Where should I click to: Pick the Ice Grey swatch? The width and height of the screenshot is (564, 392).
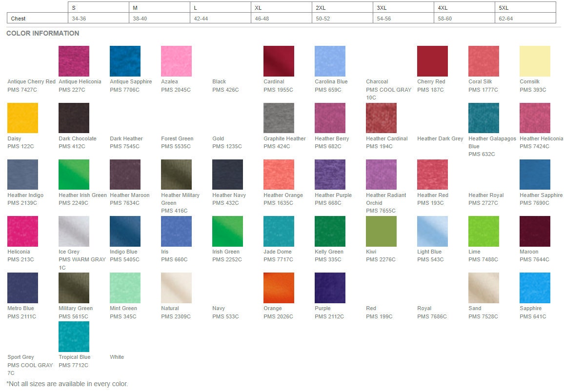point(74,232)
